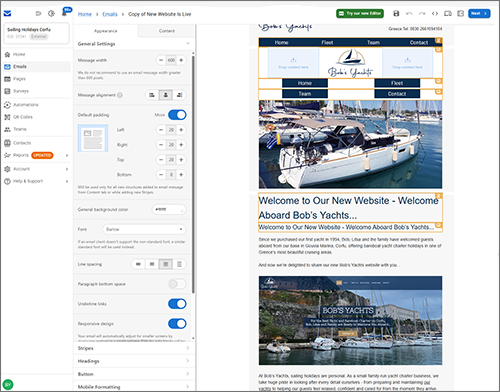Expand the Button section

click(x=134, y=374)
